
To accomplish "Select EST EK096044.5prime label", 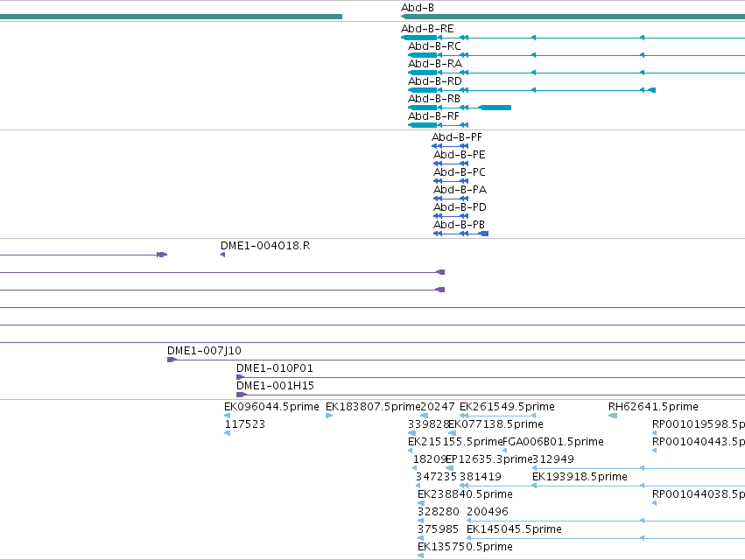I will 271,407.
